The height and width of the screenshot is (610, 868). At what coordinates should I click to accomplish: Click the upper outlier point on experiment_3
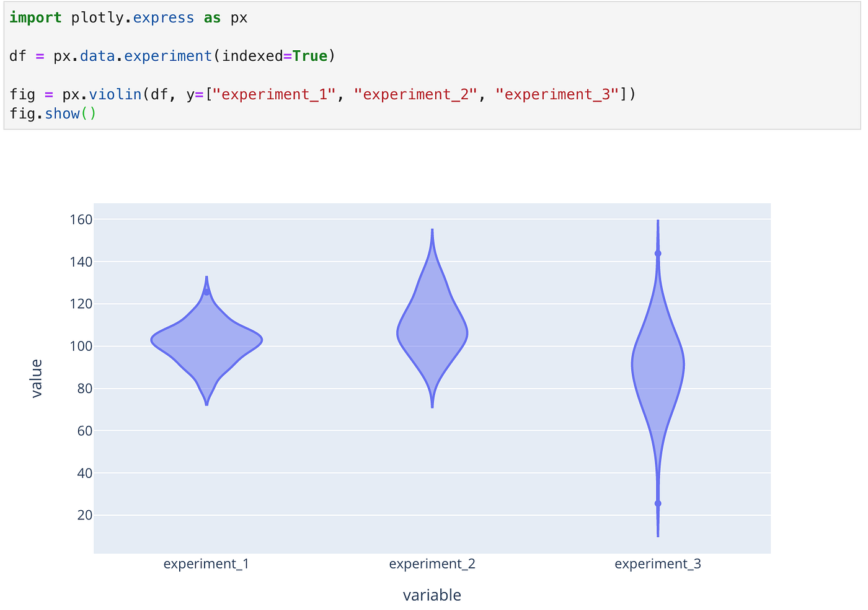(658, 253)
